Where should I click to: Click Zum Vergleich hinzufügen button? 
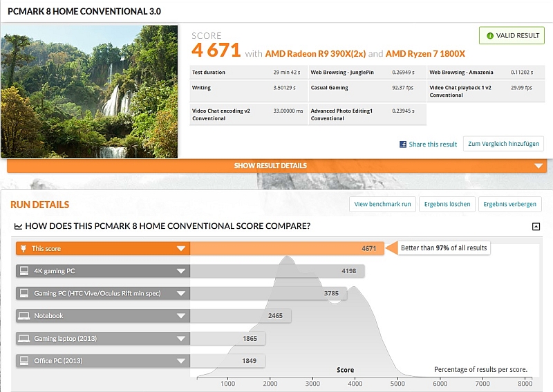click(x=503, y=144)
